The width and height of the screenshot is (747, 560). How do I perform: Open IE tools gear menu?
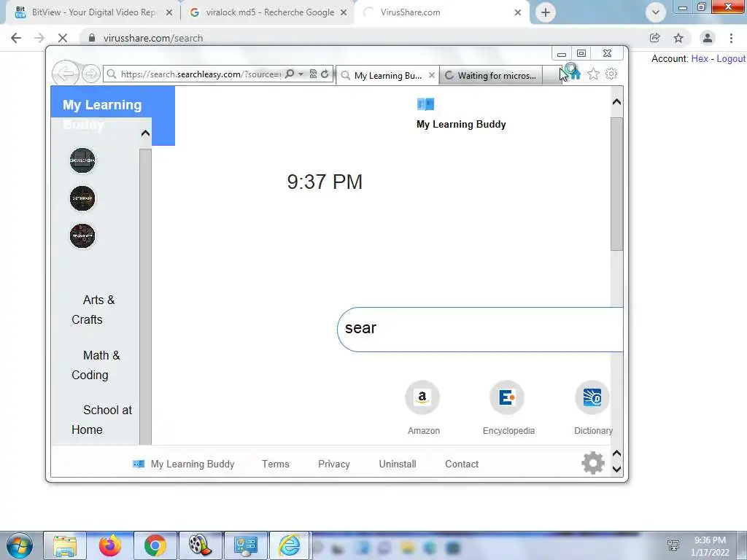[611, 74]
